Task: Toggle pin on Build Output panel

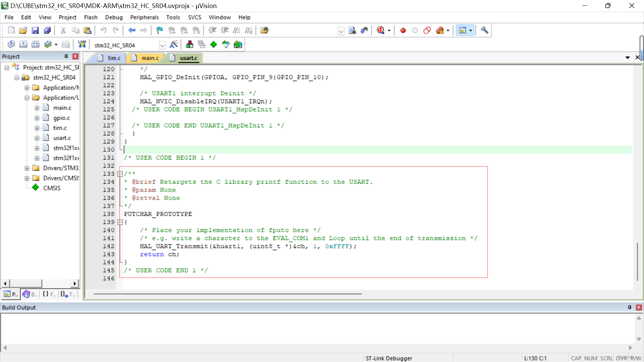Action: pyautogui.click(x=629, y=307)
